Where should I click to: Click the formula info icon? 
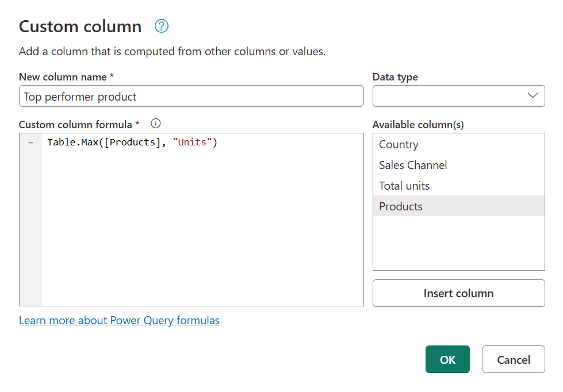155,124
